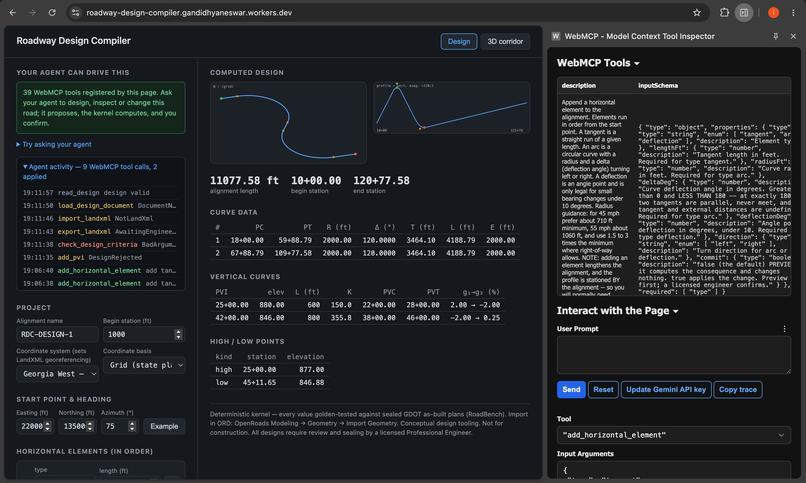This screenshot has height=483, width=806.
Task: Open site information icon in address bar
Action: 76,13
